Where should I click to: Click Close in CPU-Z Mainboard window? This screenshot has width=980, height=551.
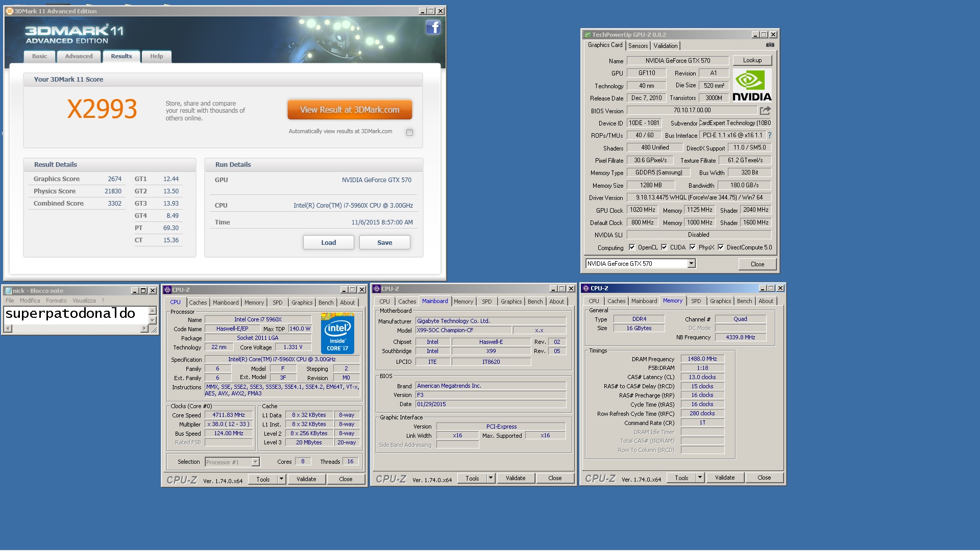555,478
